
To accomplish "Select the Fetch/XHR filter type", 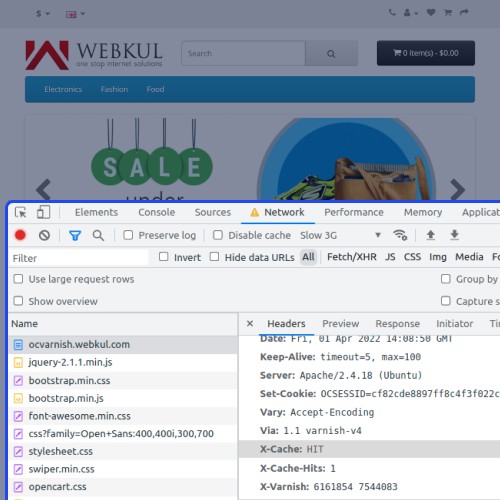I will 352,257.
